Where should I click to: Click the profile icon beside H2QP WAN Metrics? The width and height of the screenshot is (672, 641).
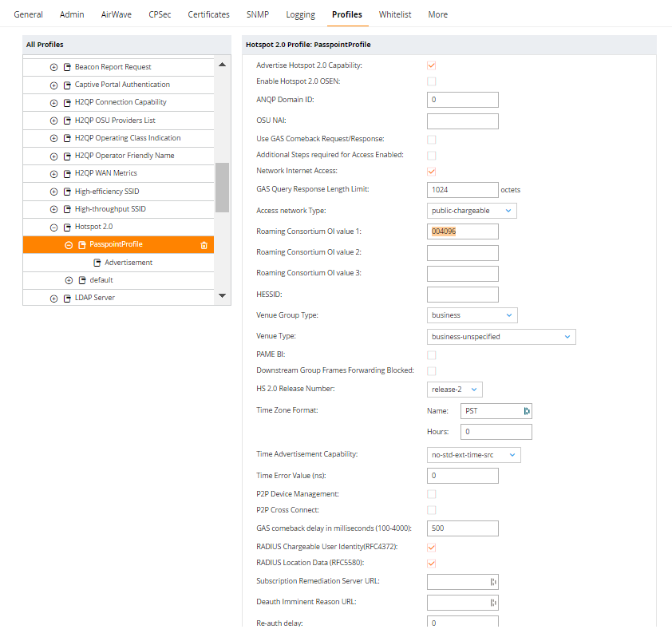(x=67, y=174)
